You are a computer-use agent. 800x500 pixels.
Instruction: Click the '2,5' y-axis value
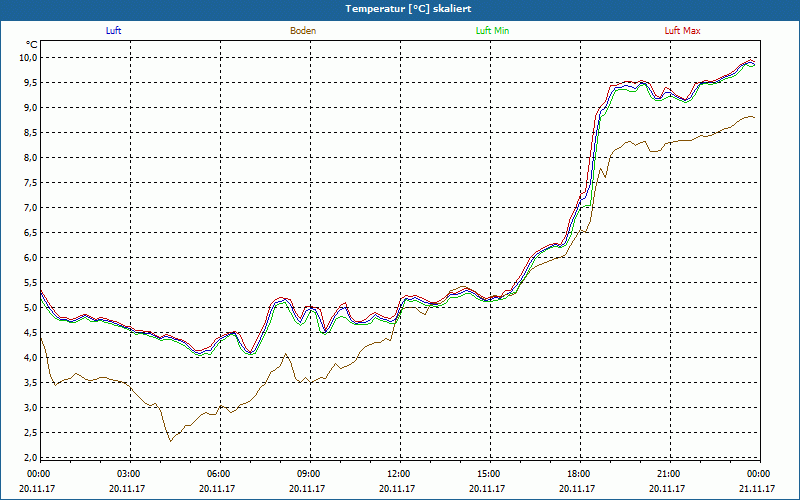31,433
